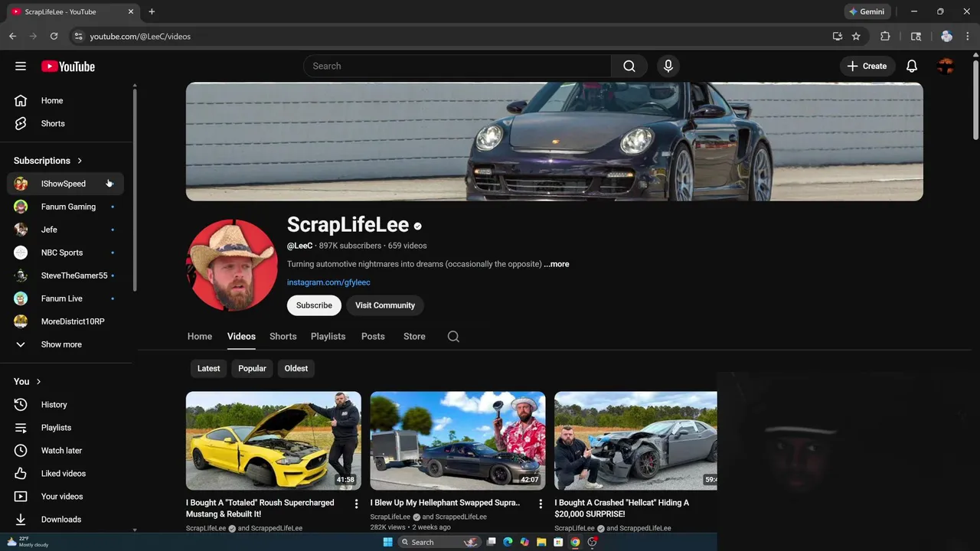Expand the You section chevron
This screenshot has width=980, height=551.
38,382
